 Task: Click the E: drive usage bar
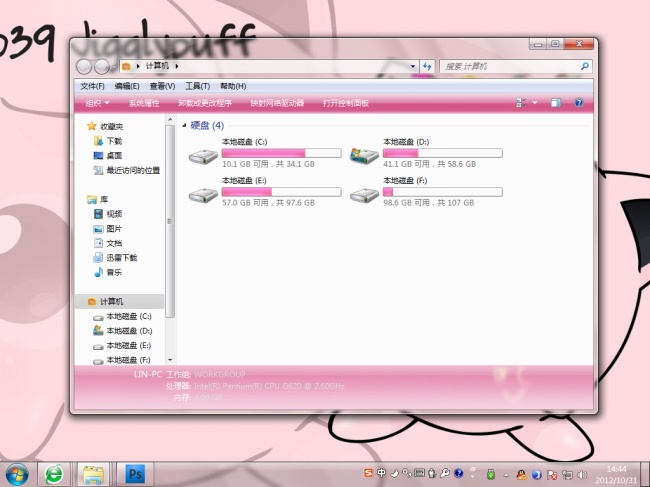tap(281, 191)
